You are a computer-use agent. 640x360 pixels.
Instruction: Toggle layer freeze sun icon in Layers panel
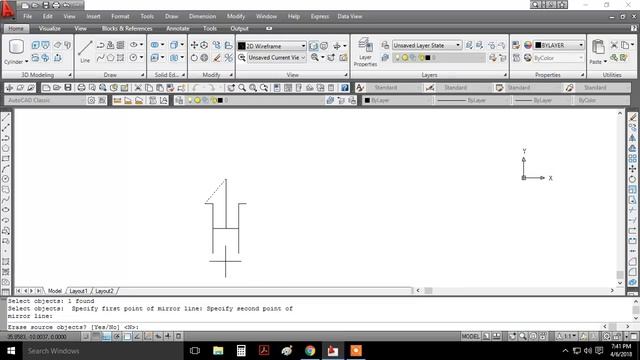tap(405, 58)
